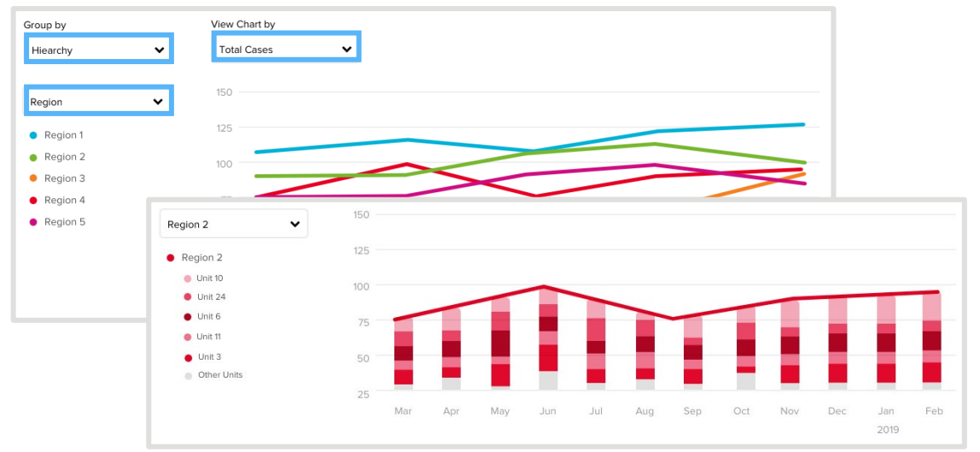Open the Hiearchy group-by dropdown

(x=98, y=50)
